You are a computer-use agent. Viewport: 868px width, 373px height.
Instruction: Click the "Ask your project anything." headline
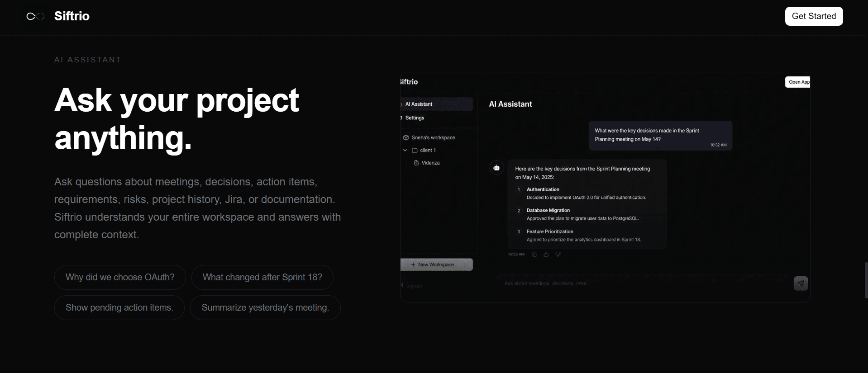[x=176, y=118]
